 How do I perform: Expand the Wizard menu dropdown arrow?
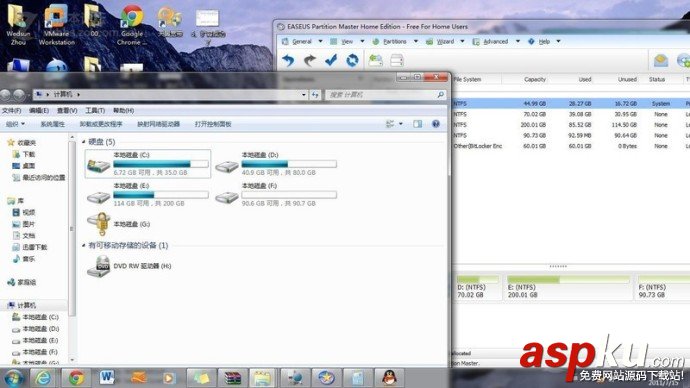pyautogui.click(x=462, y=41)
